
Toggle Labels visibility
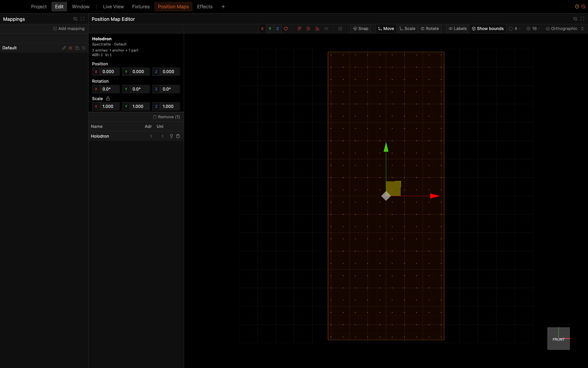click(x=458, y=29)
